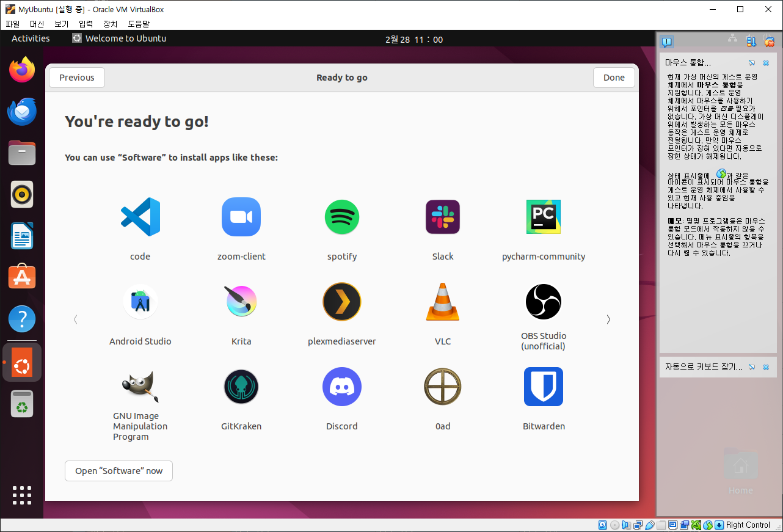This screenshot has width=783, height=532.
Task: Go to the previous apps page arrow
Action: click(75, 319)
